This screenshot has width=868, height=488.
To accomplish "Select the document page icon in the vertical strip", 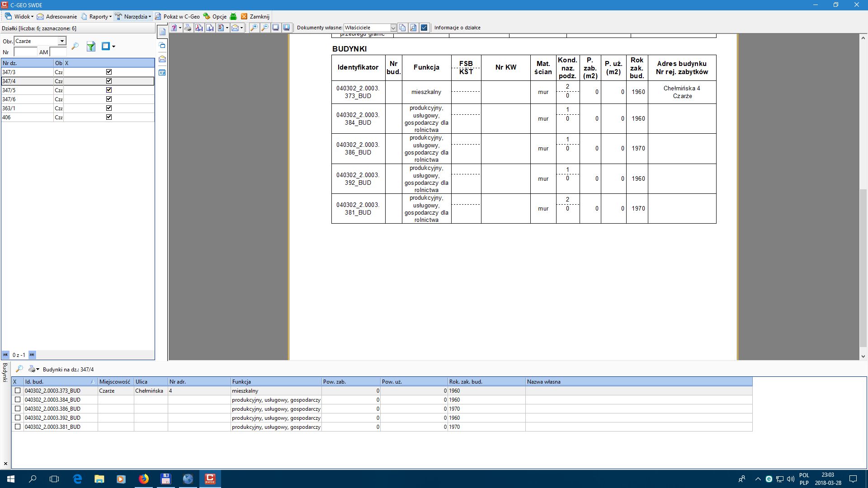I will (162, 32).
